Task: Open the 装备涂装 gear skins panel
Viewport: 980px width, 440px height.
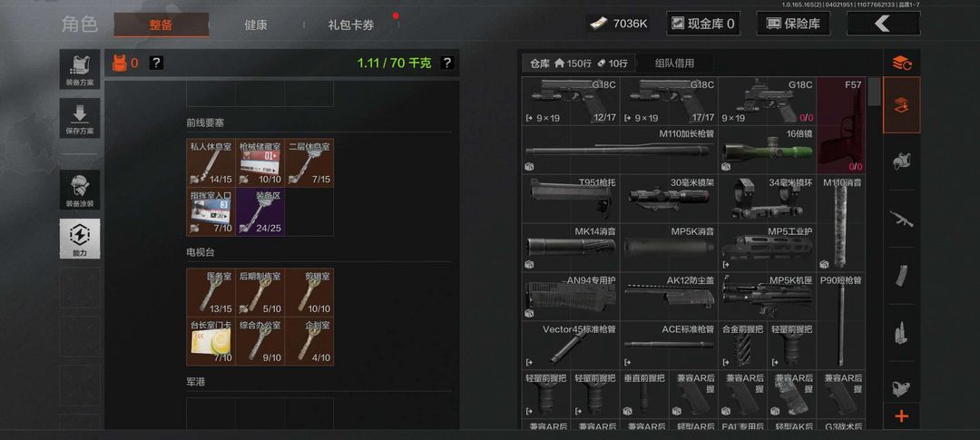Action: point(80,189)
